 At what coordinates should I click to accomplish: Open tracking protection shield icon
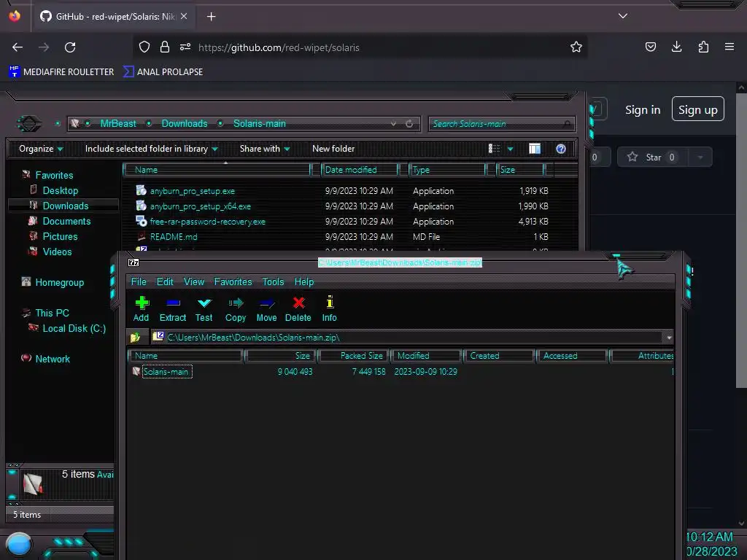coord(144,47)
